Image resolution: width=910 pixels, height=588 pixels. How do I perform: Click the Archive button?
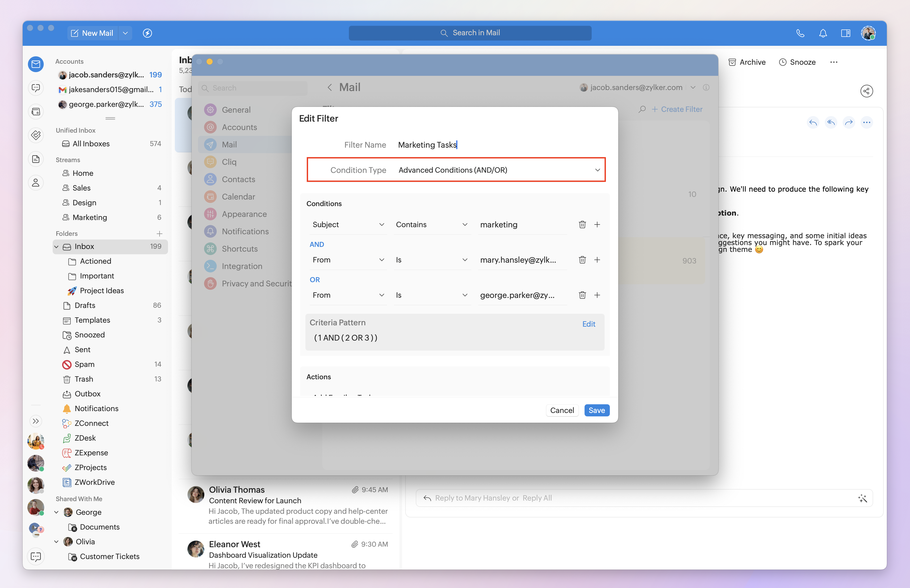(747, 62)
